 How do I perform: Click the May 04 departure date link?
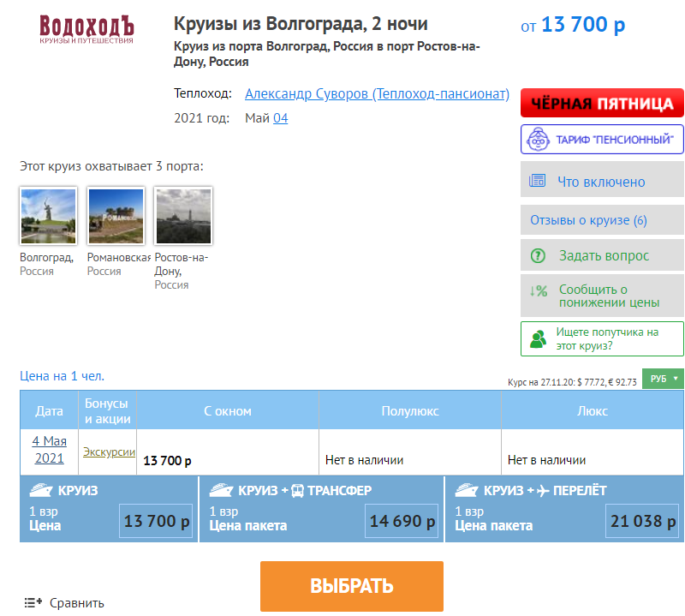[280, 118]
